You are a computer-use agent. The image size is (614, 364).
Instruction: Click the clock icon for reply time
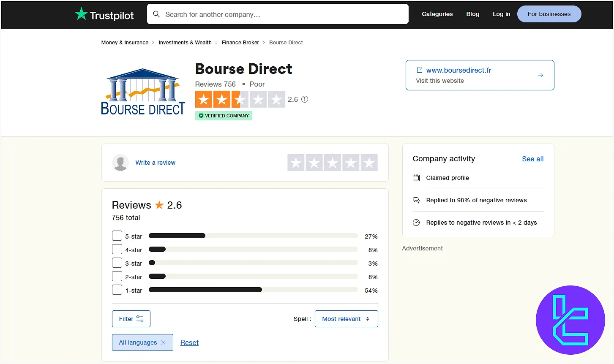pos(416,223)
